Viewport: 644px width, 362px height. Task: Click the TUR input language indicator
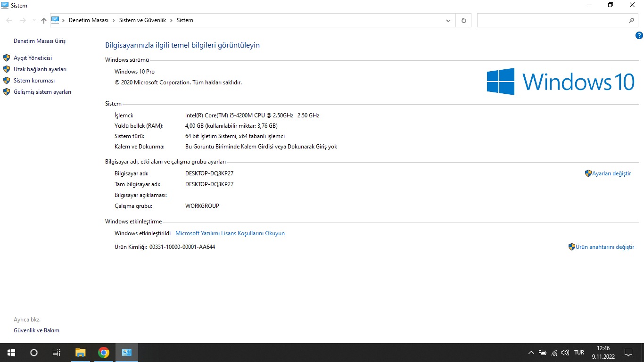tap(579, 353)
